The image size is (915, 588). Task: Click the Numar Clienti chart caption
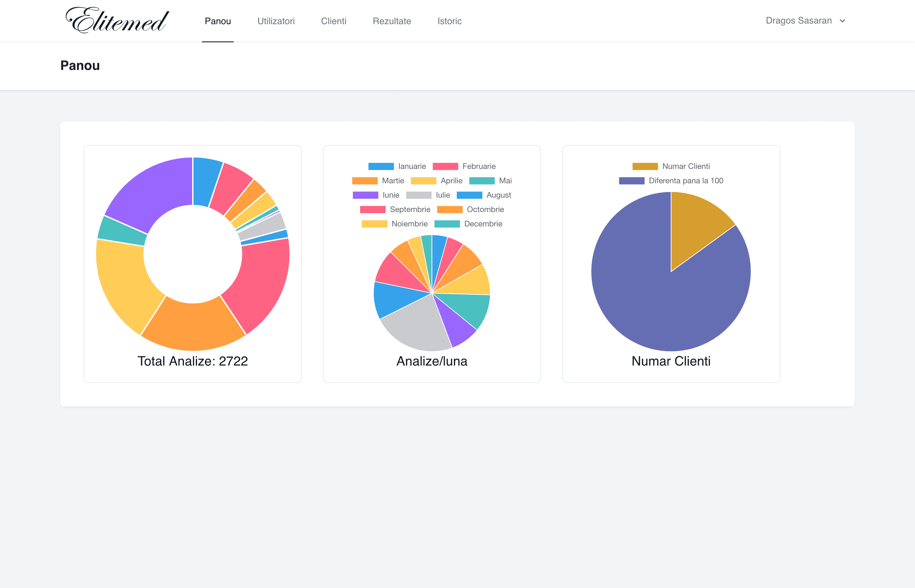(x=671, y=361)
